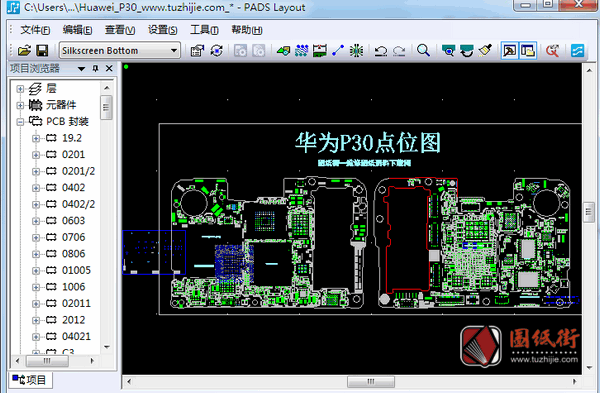
Task: Open the BGA toolbar chip icon
Action: coord(356,51)
